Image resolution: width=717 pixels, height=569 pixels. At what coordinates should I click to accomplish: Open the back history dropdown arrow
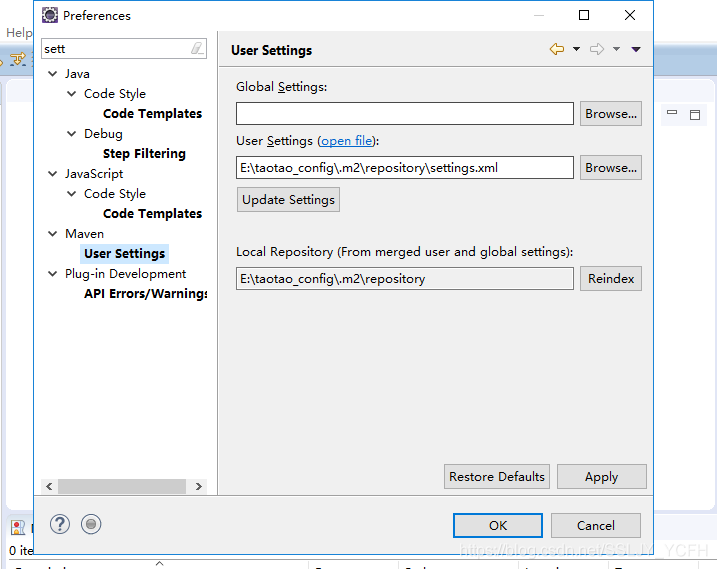pyautogui.click(x=576, y=49)
